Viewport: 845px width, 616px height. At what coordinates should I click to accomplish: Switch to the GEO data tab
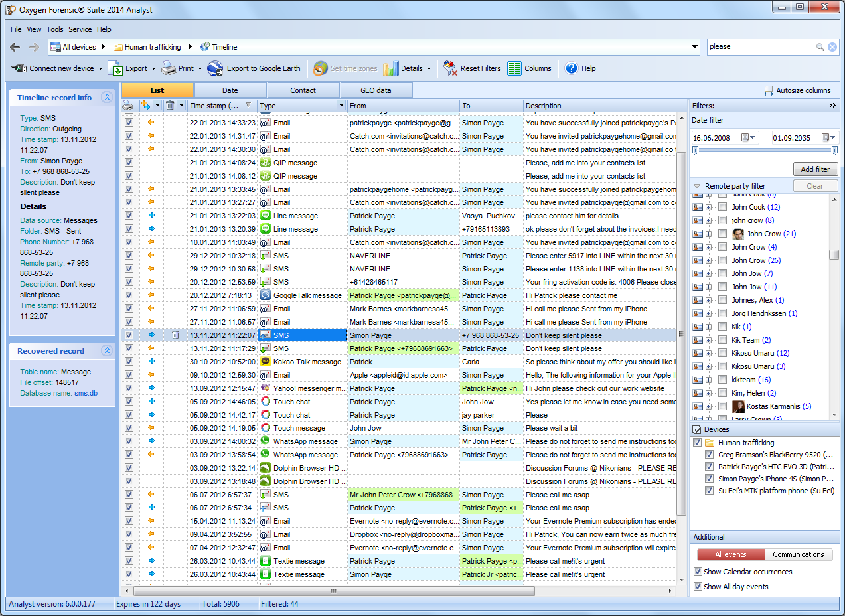point(376,90)
